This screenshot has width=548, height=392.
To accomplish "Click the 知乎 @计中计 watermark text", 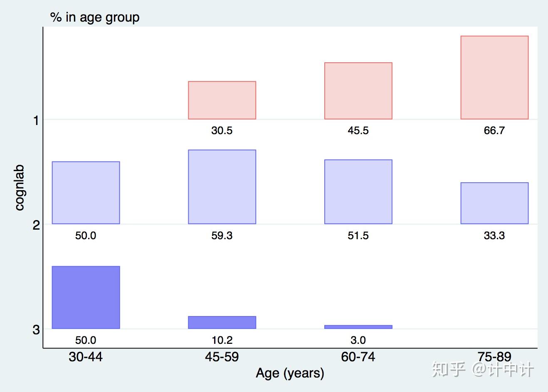I will tap(482, 369).
